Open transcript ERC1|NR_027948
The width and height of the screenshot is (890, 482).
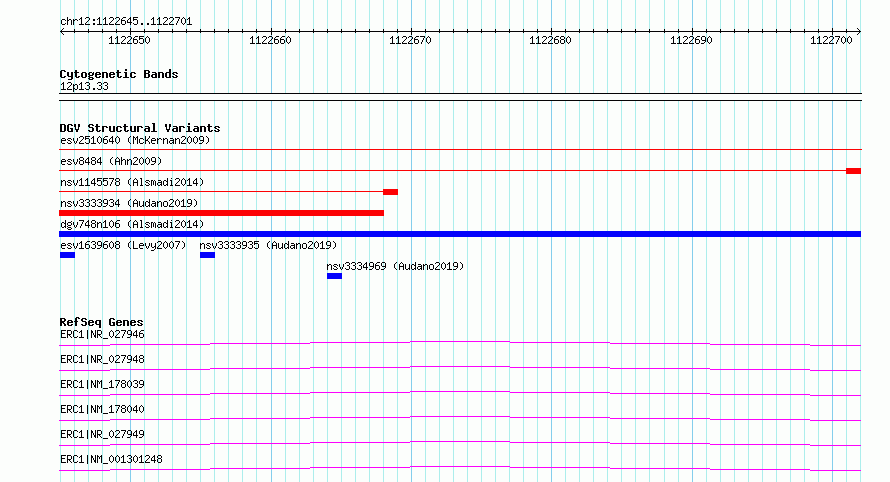coord(102,359)
